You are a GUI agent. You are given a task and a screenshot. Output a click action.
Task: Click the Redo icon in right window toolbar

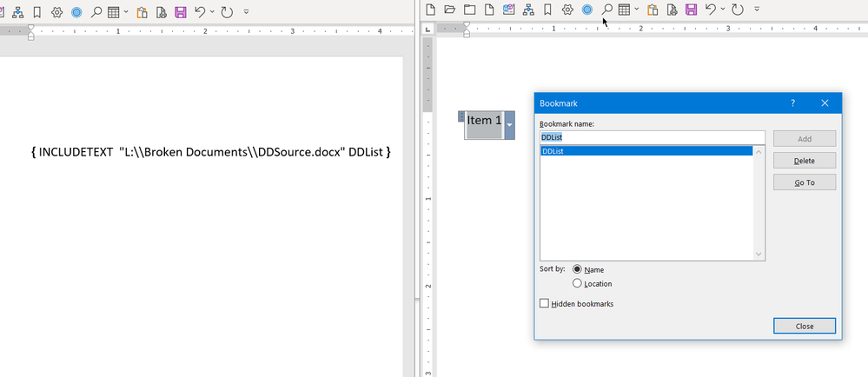pos(737,10)
